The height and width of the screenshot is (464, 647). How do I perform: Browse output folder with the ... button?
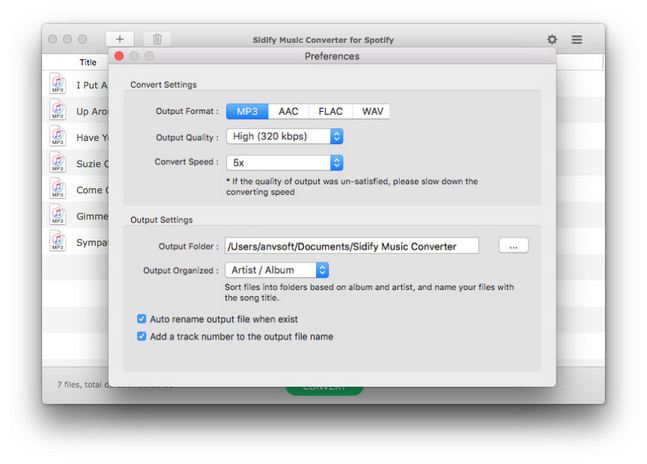[x=513, y=246]
